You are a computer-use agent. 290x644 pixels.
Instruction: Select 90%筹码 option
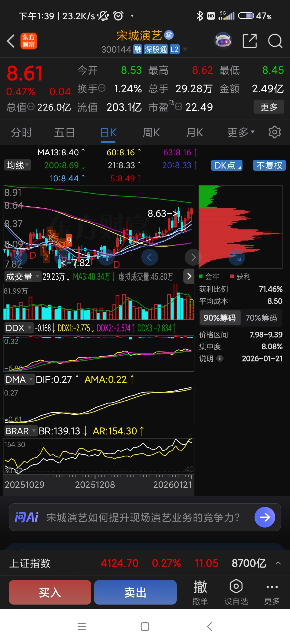(x=220, y=318)
